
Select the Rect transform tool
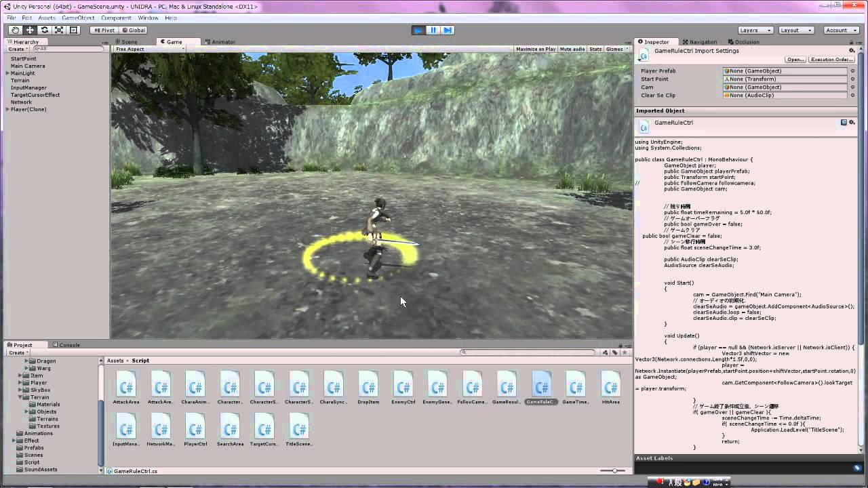[73, 30]
